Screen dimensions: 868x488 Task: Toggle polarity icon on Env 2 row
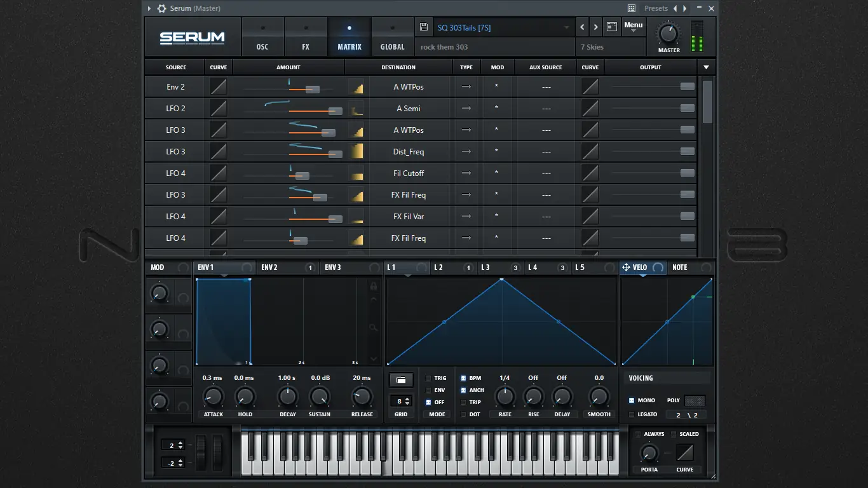[356, 87]
